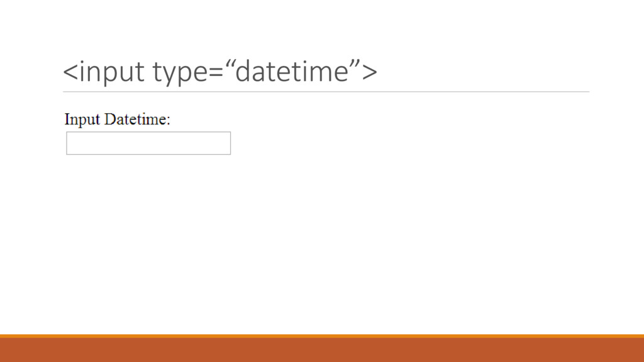Click the capital "I" starting the form label
The height and width of the screenshot is (362, 644).
tap(67, 119)
